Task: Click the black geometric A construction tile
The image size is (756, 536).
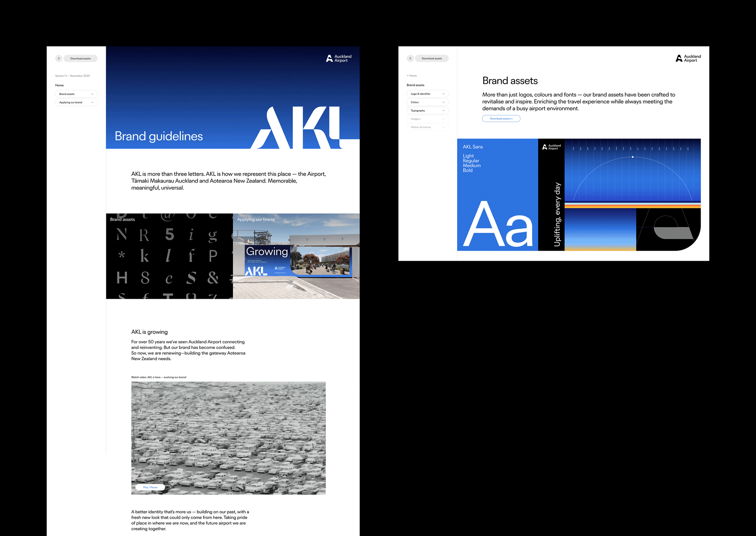Action: [668, 230]
